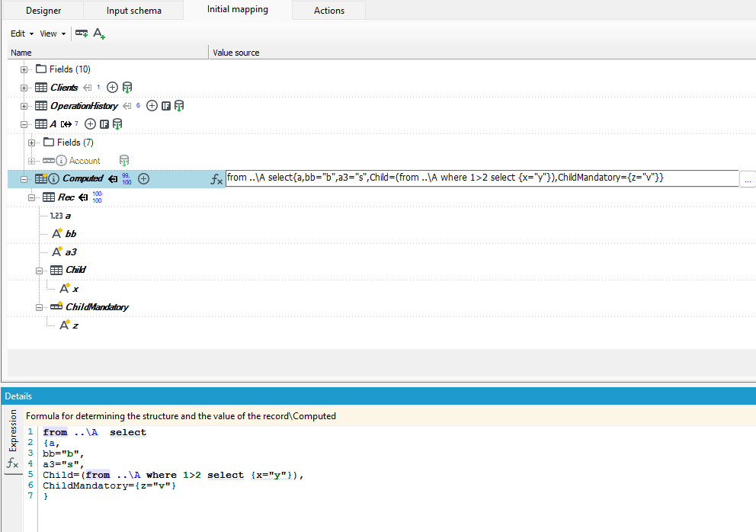The height and width of the screenshot is (532, 756).
Task: Click the fx formula icon in Computed row
Action: click(216, 179)
